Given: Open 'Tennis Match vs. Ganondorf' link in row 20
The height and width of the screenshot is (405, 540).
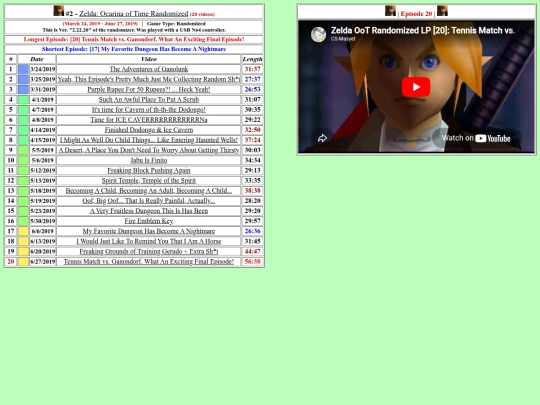Looking at the screenshot, I should pos(149,261).
